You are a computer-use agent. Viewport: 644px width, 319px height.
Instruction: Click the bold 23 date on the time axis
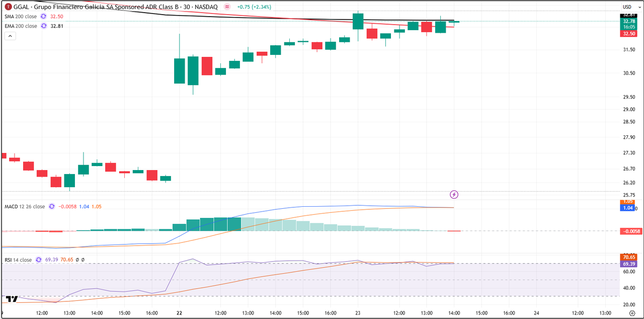coord(358,312)
